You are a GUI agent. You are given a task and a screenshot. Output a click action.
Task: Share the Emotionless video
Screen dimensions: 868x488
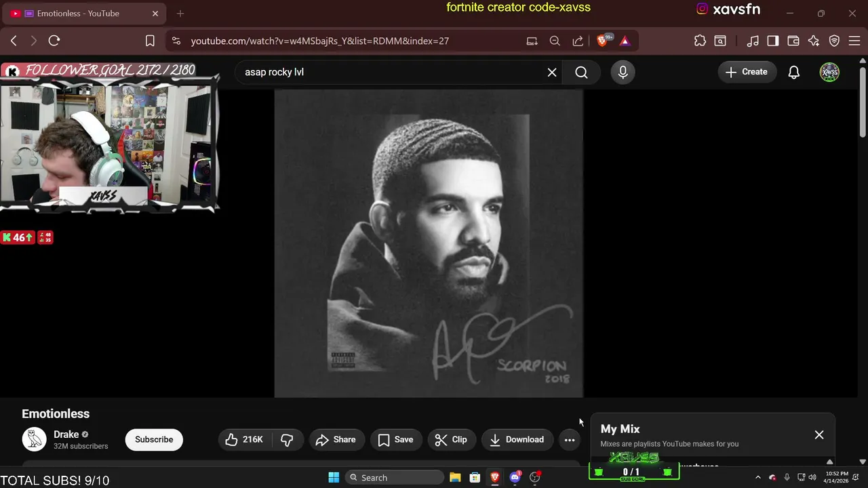[337, 439]
